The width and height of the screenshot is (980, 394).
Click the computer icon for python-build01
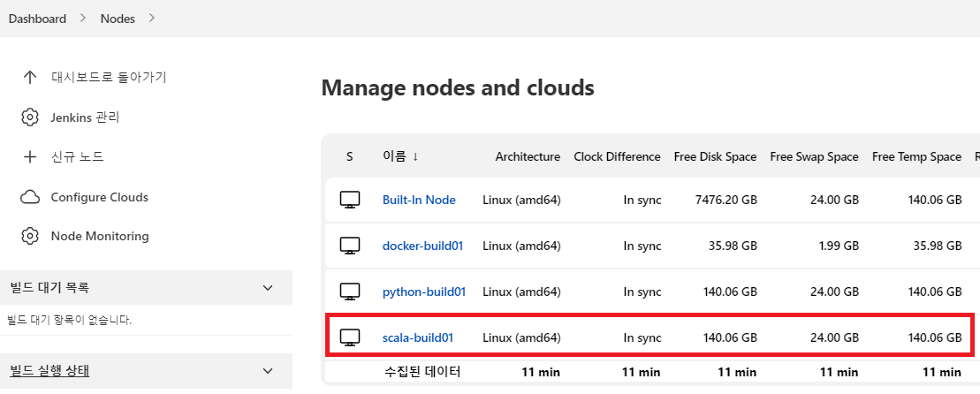[x=350, y=292]
